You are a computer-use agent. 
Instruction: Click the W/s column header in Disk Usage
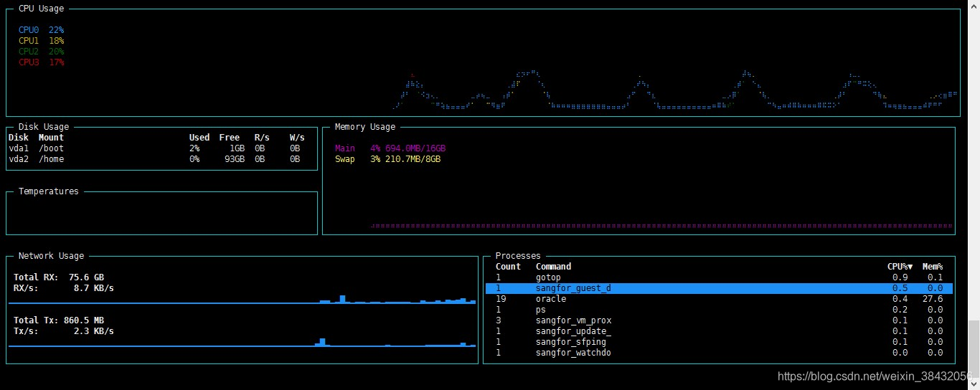click(297, 138)
